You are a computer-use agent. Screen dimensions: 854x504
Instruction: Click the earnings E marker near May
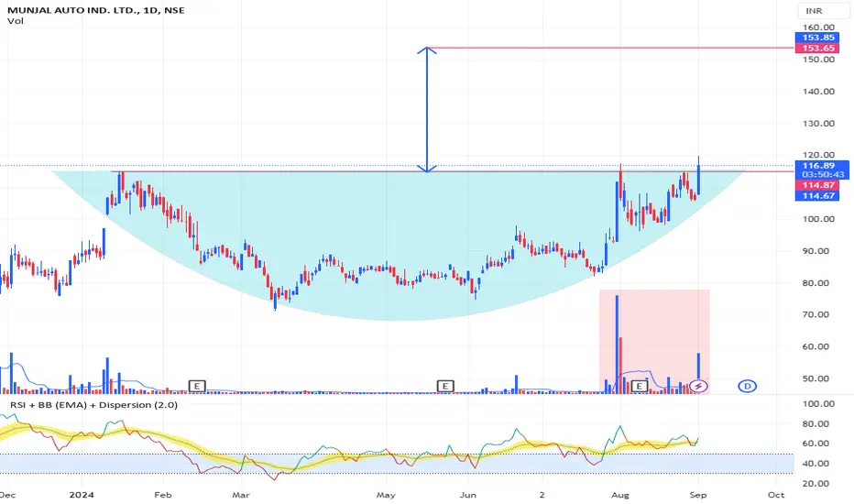pyautogui.click(x=445, y=386)
